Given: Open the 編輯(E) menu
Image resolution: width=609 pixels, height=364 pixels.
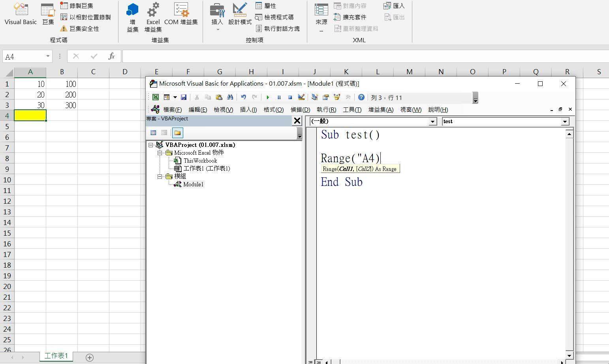Looking at the screenshot, I should point(198,110).
